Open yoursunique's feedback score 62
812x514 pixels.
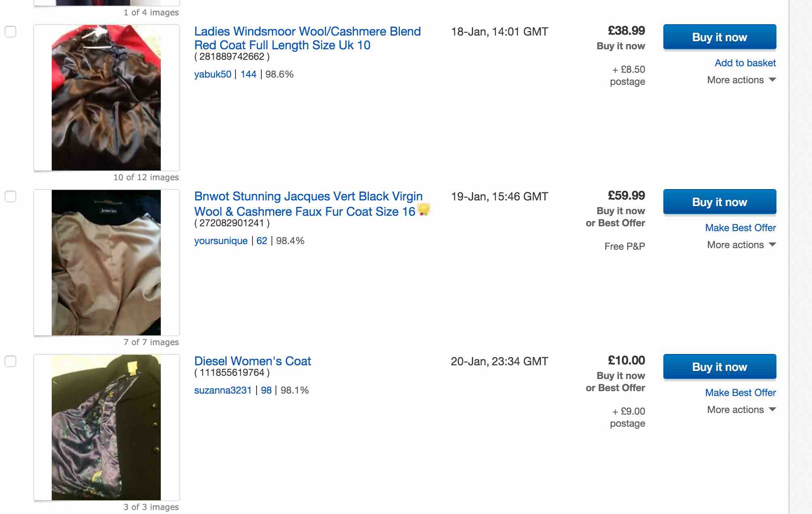tap(262, 241)
